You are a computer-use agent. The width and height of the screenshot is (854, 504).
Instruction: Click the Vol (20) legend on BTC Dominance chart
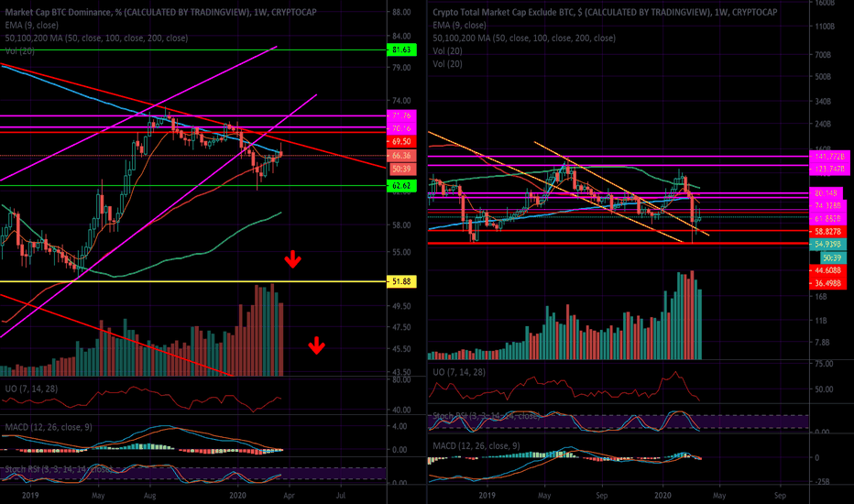[20, 50]
